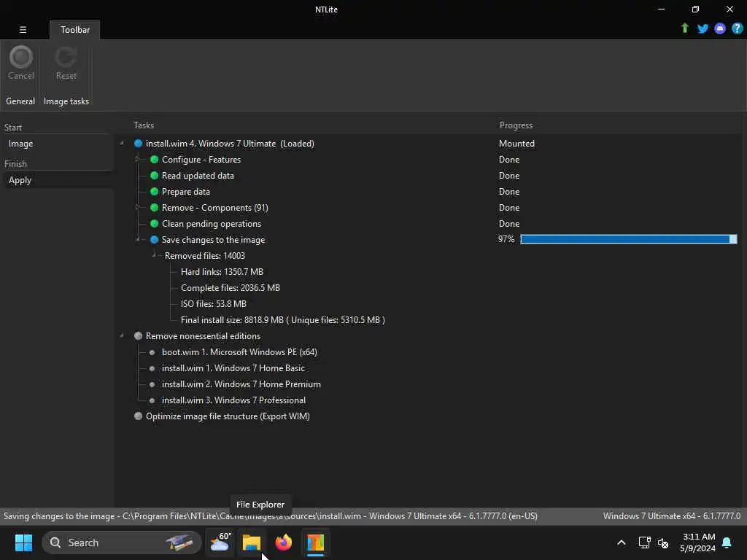Screen dimensions: 747x560
Task: Click small dot beside Windows 7 Home Premium
Action: click(152, 384)
